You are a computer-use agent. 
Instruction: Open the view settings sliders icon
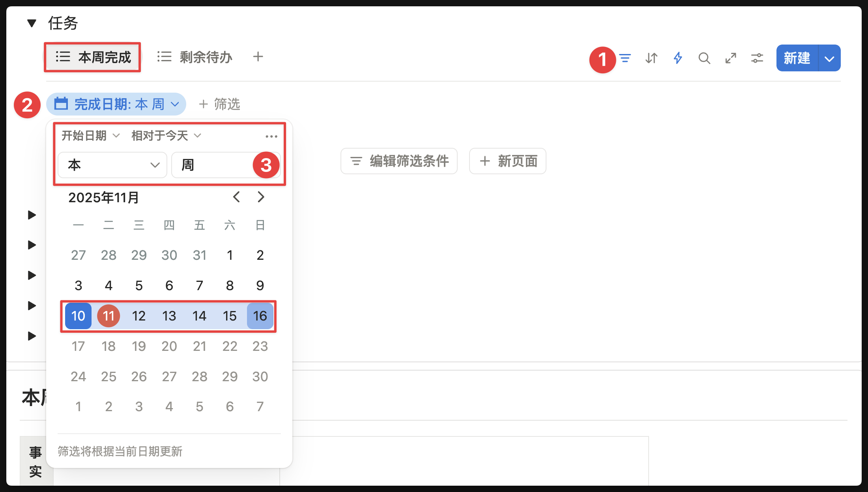[757, 58]
